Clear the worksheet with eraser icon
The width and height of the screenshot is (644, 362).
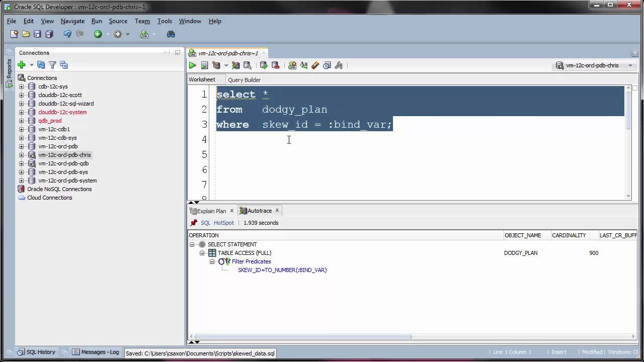pyautogui.click(x=315, y=65)
